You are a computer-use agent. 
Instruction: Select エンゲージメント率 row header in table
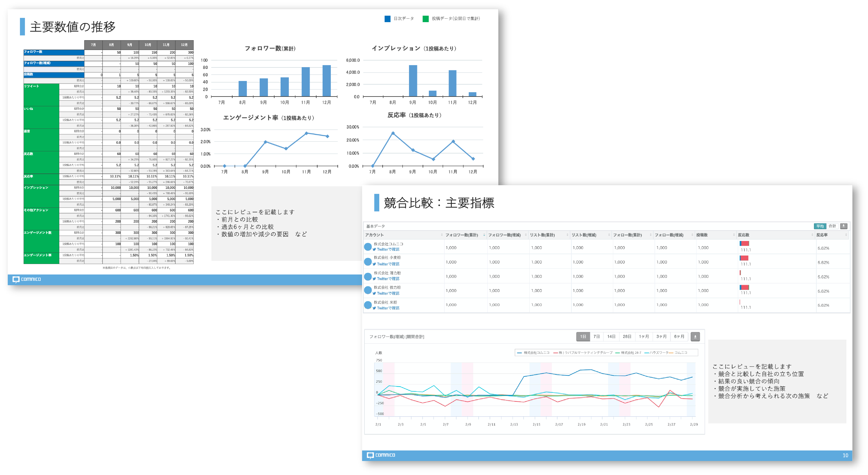coord(41,258)
